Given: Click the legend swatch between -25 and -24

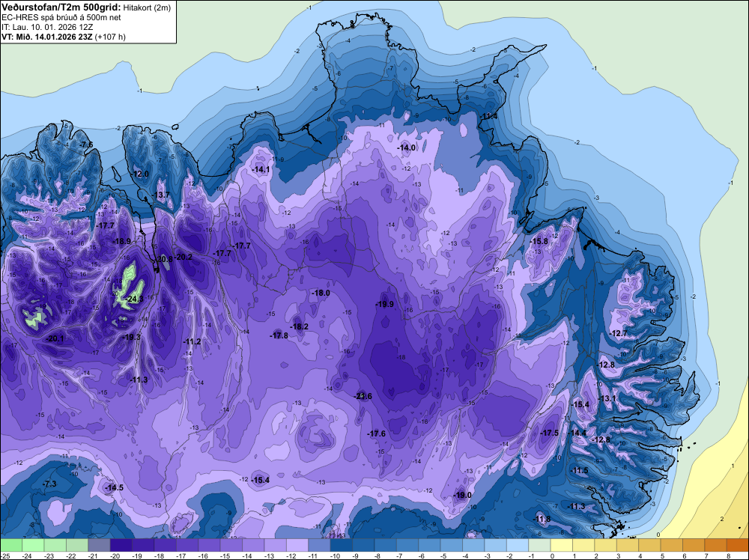Looking at the screenshot, I should [11, 545].
